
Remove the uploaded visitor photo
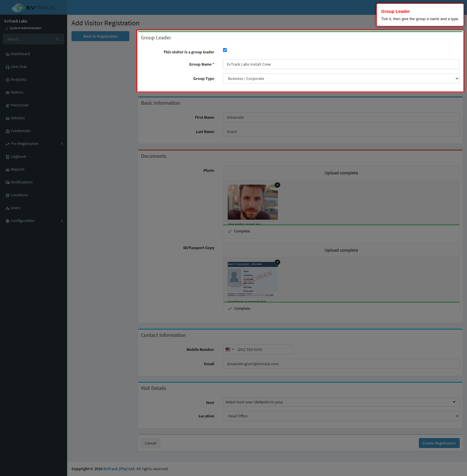(x=278, y=185)
